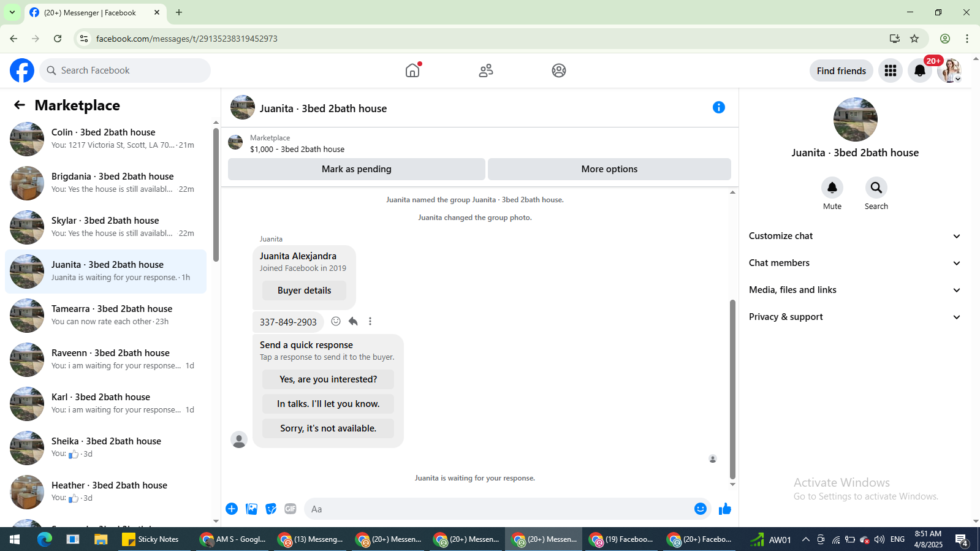Open the apps grid menu icon
The image size is (980, 551).
891,70
